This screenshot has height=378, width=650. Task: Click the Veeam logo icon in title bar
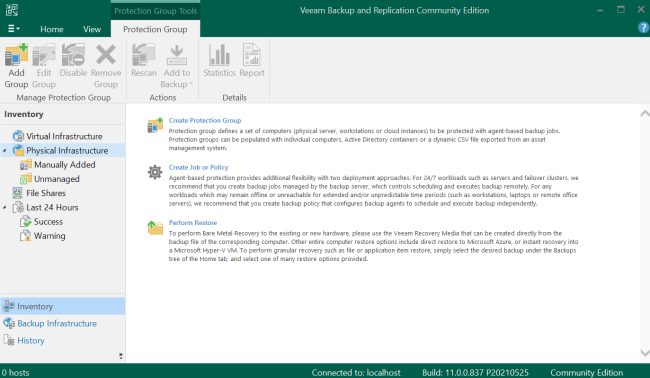pos(12,10)
